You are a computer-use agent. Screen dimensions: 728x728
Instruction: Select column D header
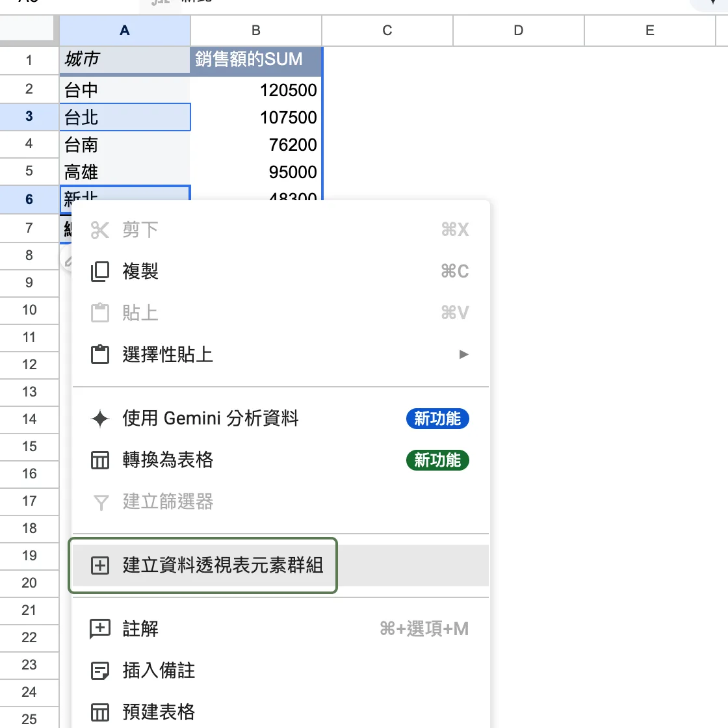pos(519,31)
